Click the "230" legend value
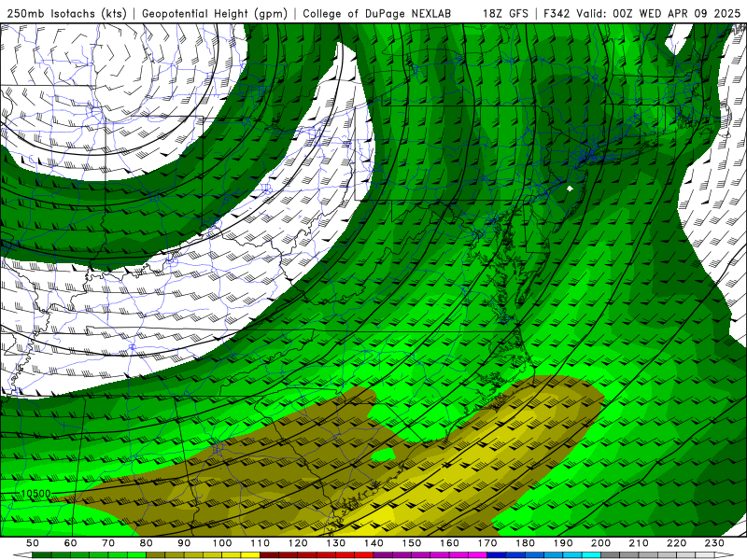The height and width of the screenshot is (560, 747). click(714, 543)
